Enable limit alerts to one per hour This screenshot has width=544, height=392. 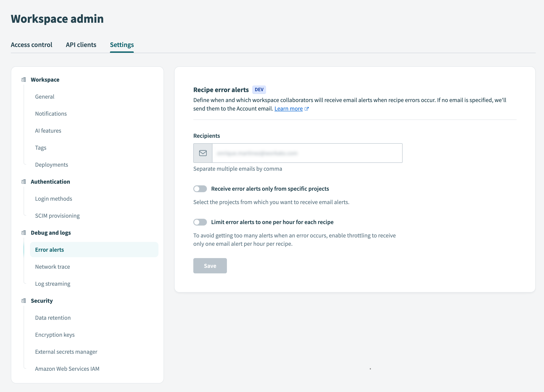200,222
